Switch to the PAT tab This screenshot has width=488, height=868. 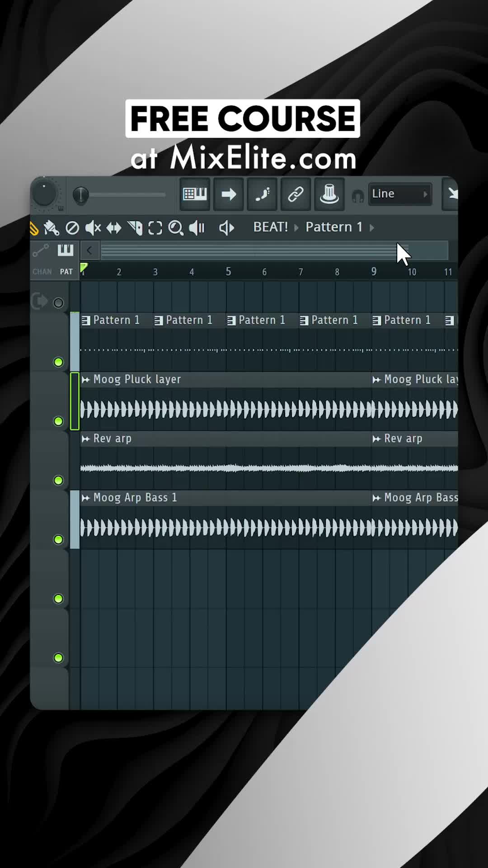click(66, 272)
